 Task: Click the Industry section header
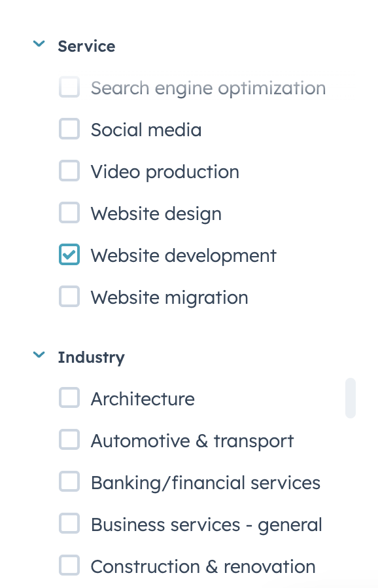click(x=92, y=357)
